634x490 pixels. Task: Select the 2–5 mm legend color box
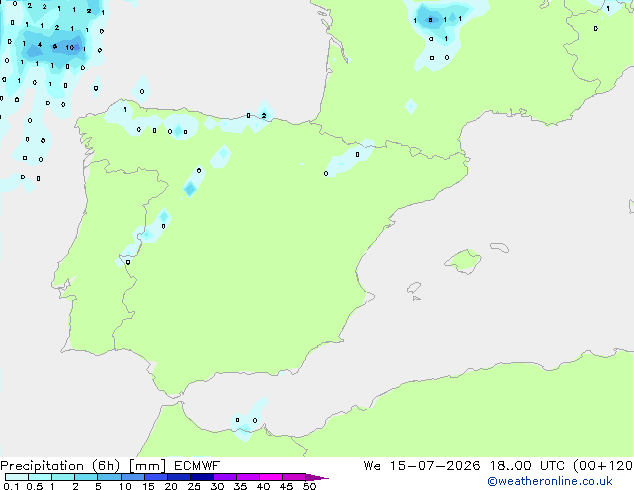[86, 477]
